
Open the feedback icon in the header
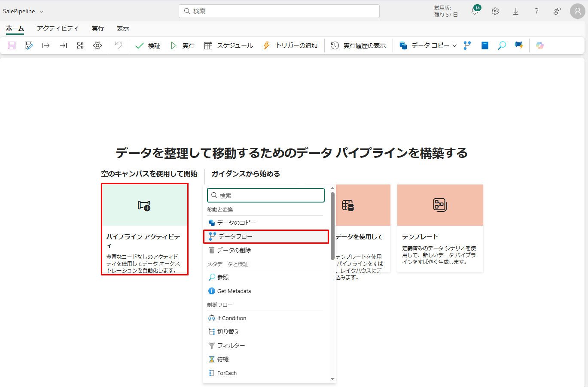tap(557, 12)
